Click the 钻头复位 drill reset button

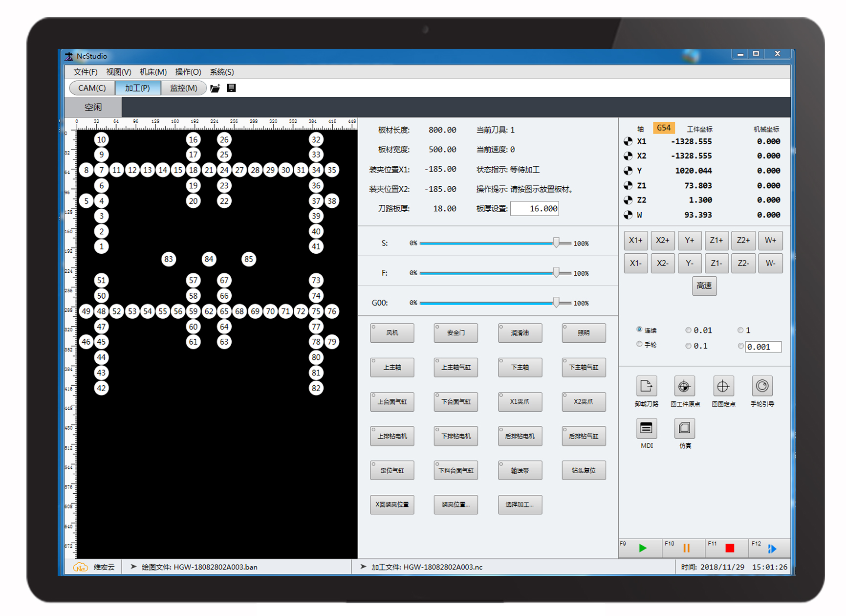[x=584, y=470]
